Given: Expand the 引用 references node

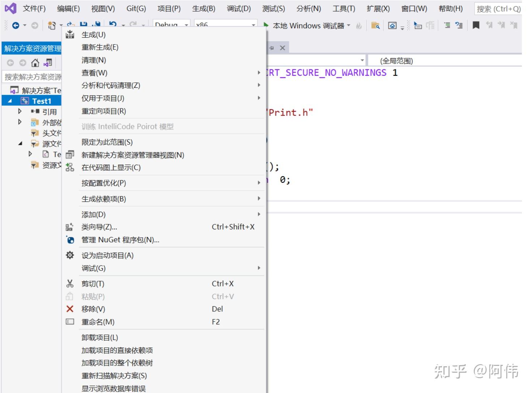Looking at the screenshot, I should (20, 111).
